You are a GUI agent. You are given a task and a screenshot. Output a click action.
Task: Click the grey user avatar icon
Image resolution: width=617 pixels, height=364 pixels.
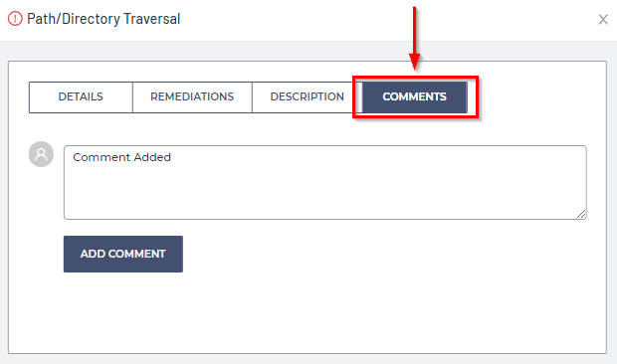coord(41,154)
